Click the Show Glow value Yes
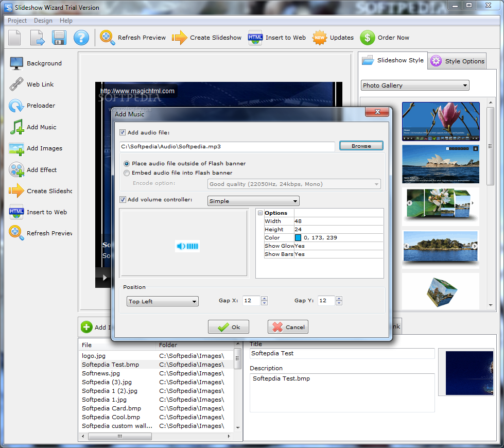 click(x=338, y=246)
